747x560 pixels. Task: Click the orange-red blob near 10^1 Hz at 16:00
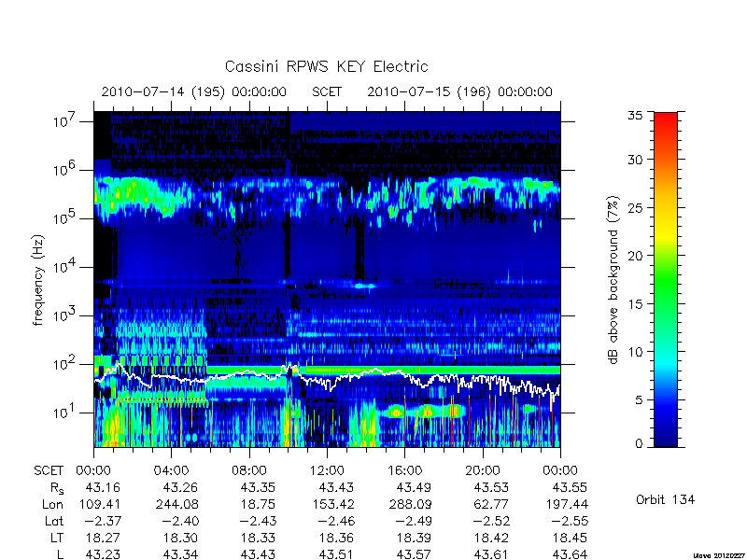click(395, 411)
